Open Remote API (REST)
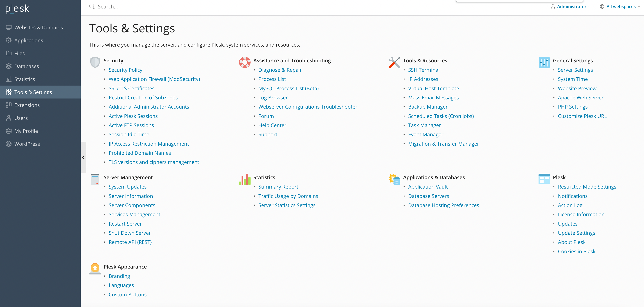 pos(130,242)
